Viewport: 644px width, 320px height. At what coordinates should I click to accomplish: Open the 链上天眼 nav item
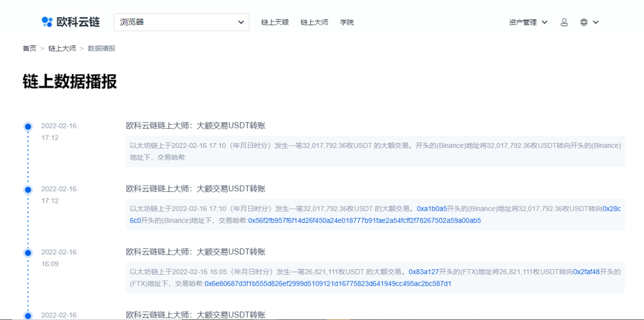pyautogui.click(x=275, y=22)
